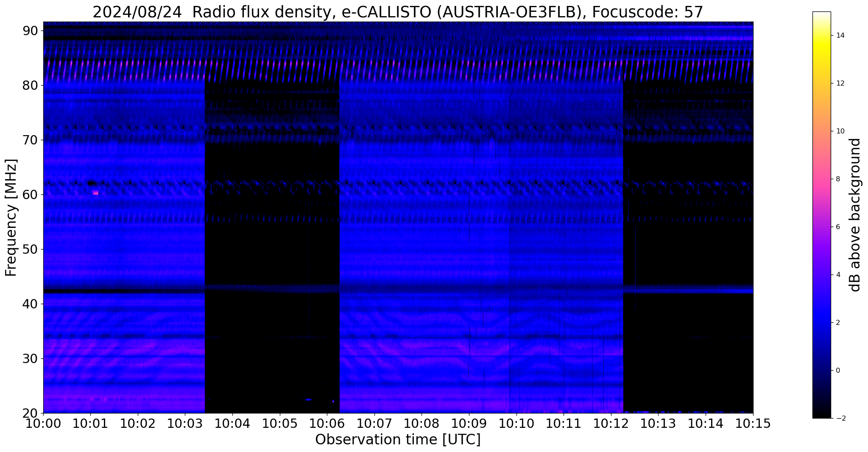Click the 60 MHz frequency tick label

pos(31,194)
